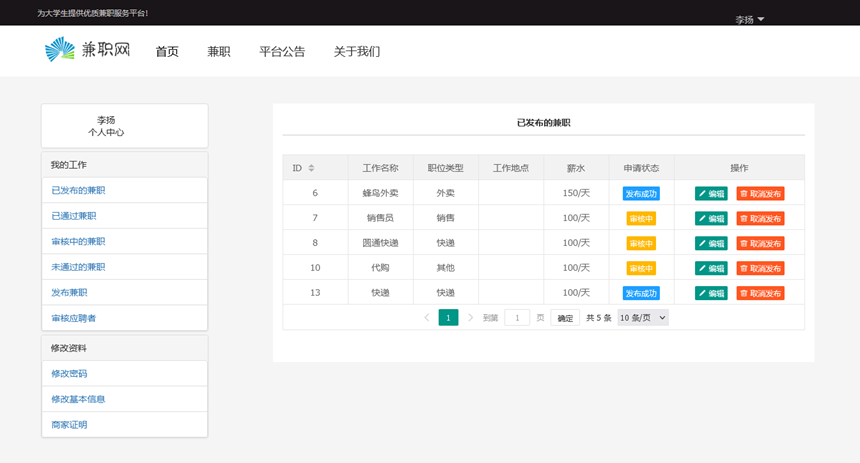Open 修改密码 sidebar link

tap(69, 374)
